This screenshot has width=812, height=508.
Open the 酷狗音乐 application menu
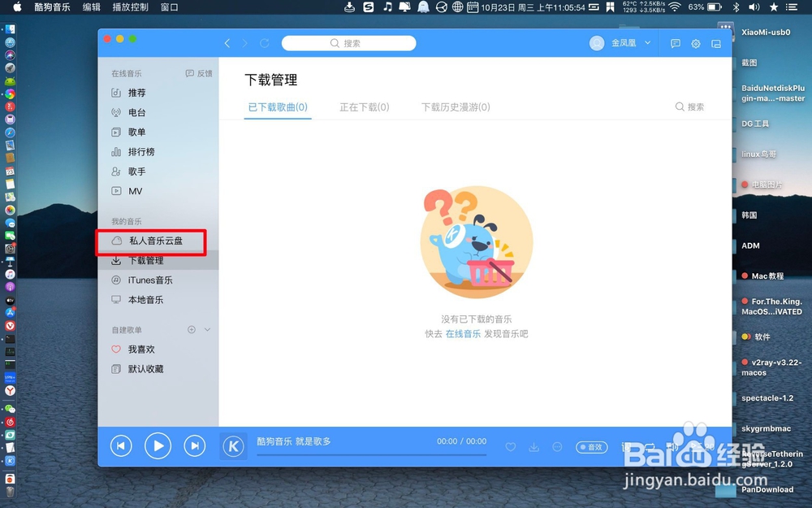52,7
